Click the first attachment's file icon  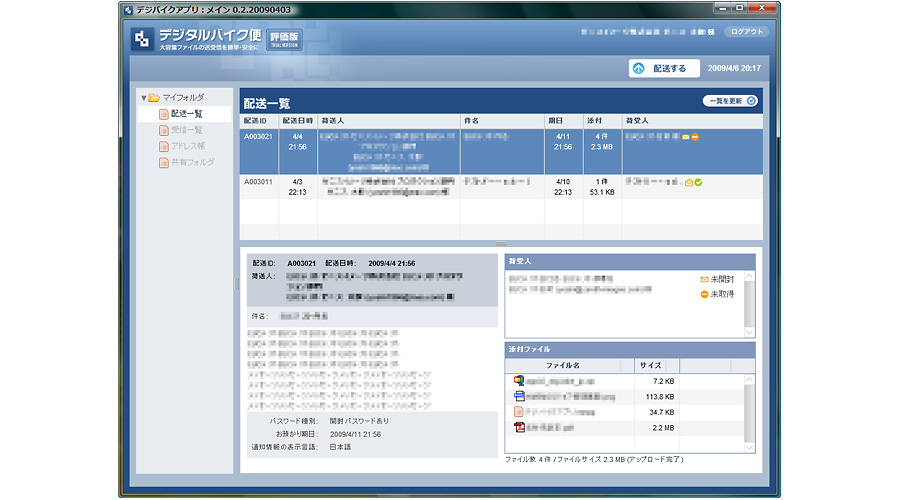[x=519, y=381]
